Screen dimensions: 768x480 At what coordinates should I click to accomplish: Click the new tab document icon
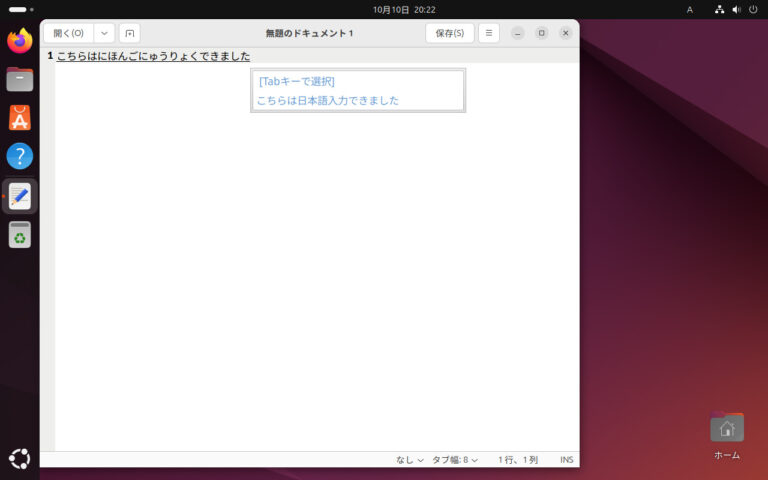(x=130, y=33)
